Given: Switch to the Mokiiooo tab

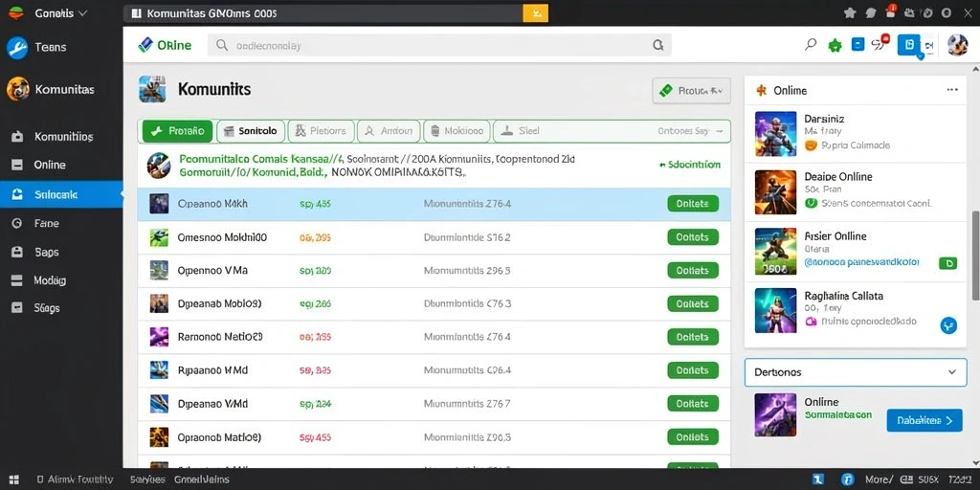Looking at the screenshot, I should (457, 131).
